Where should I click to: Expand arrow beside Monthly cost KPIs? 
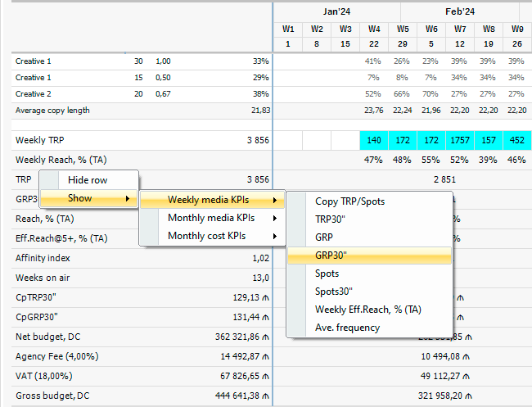point(275,237)
